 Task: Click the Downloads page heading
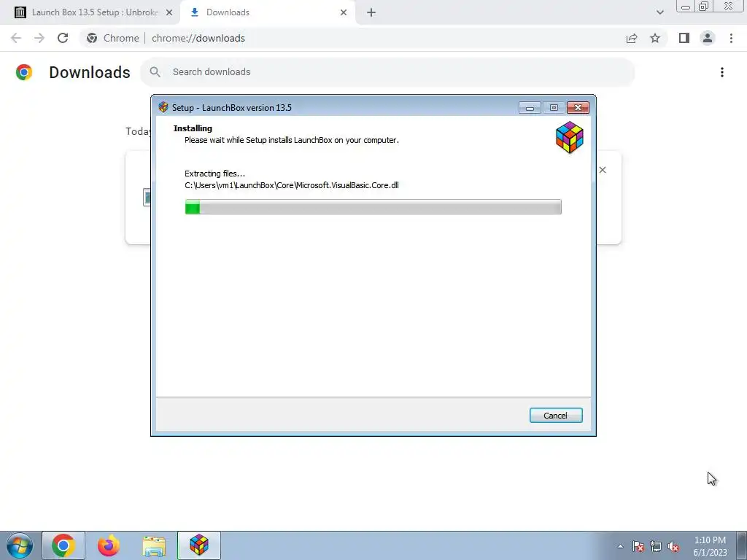pos(90,72)
